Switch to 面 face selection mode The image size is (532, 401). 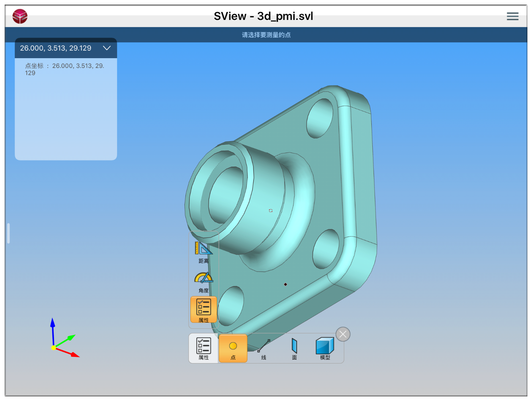coord(294,348)
